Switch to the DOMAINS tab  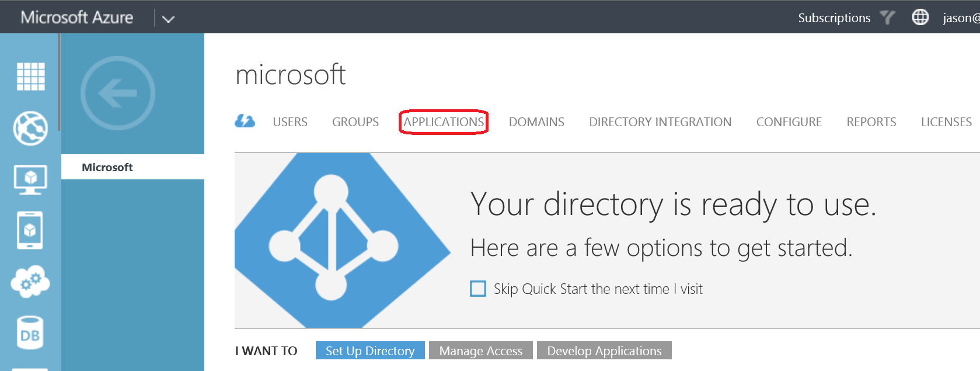[x=536, y=122]
